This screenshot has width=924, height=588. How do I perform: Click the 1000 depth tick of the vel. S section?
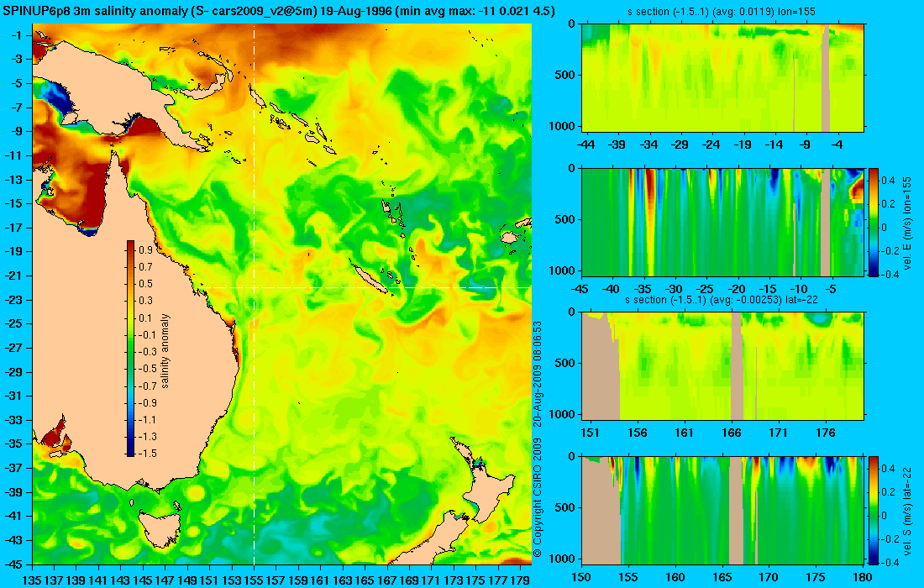pyautogui.click(x=562, y=559)
